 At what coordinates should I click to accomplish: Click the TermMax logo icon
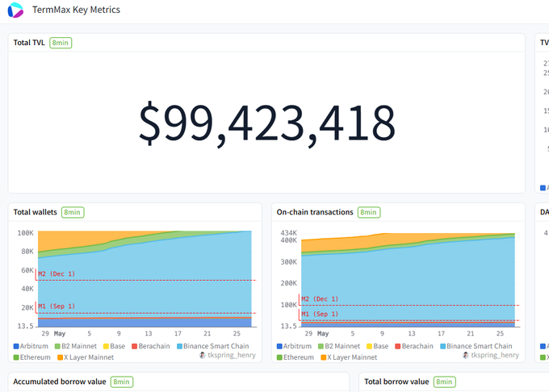[x=15, y=10]
